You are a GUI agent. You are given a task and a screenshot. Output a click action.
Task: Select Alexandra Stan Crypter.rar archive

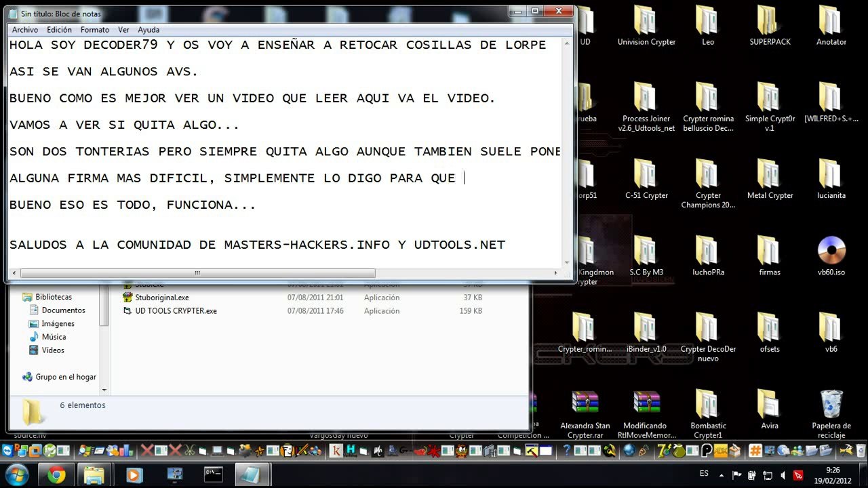pos(585,415)
